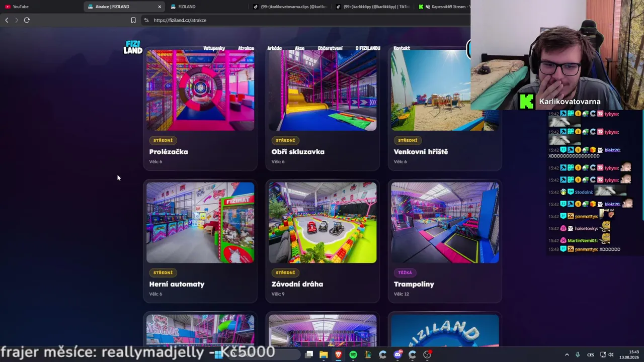The height and width of the screenshot is (362, 644).
Task: Click the green Kick logo in stream overlay
Action: [526, 102]
